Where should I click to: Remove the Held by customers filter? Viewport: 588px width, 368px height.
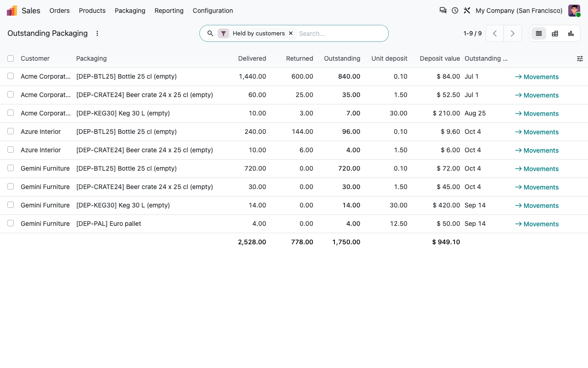[291, 33]
